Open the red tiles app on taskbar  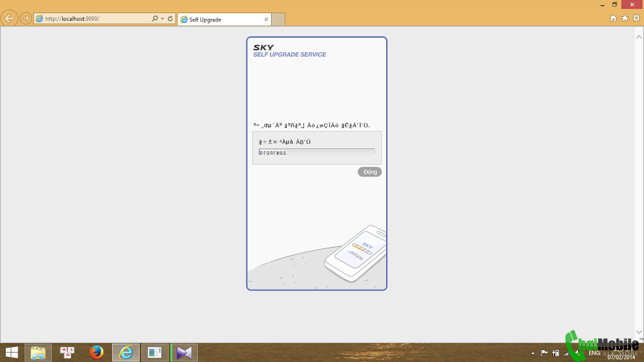tap(67, 353)
